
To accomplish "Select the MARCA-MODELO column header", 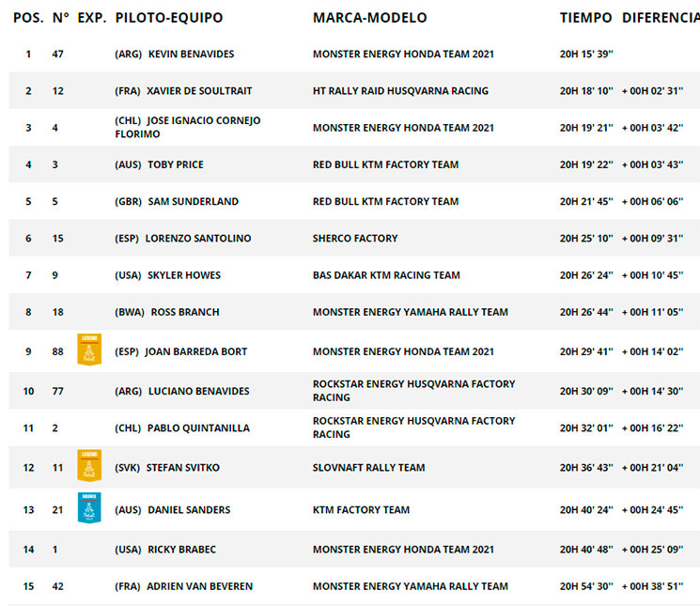I will (369, 18).
